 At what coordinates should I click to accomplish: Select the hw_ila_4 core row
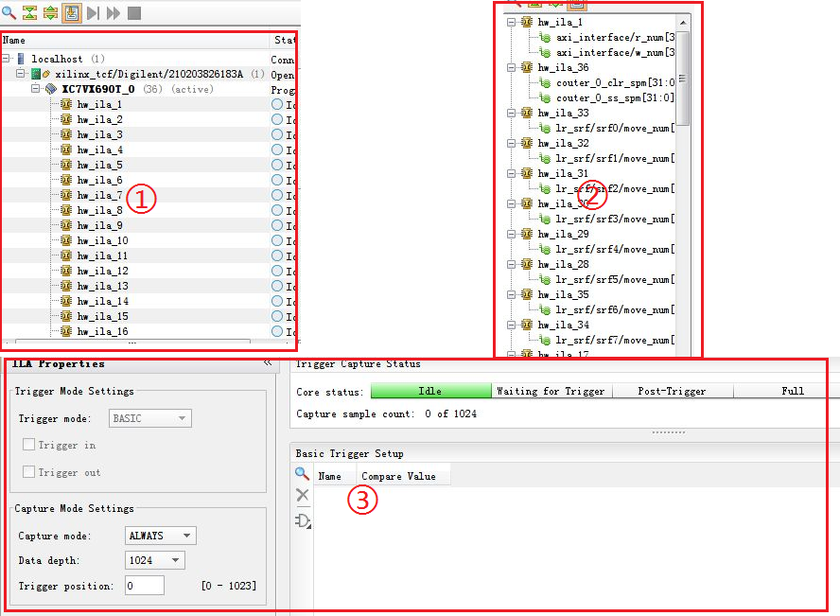[99, 150]
